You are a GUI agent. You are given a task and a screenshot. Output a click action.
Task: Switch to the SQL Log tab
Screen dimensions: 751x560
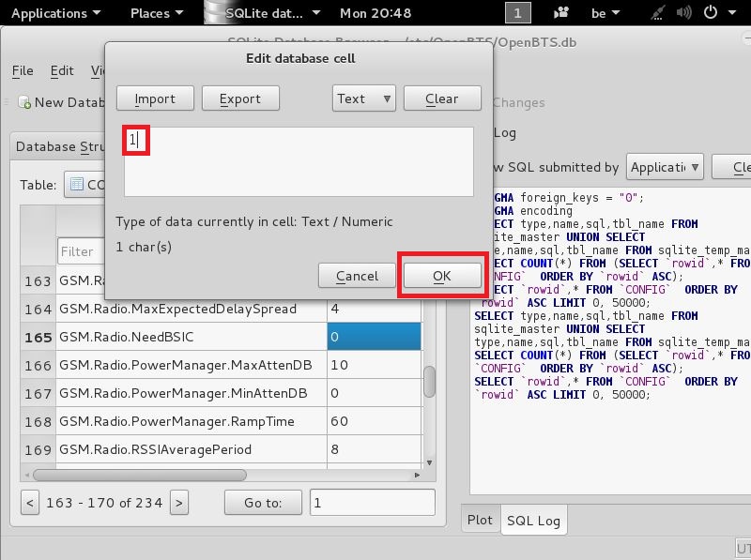click(x=533, y=521)
